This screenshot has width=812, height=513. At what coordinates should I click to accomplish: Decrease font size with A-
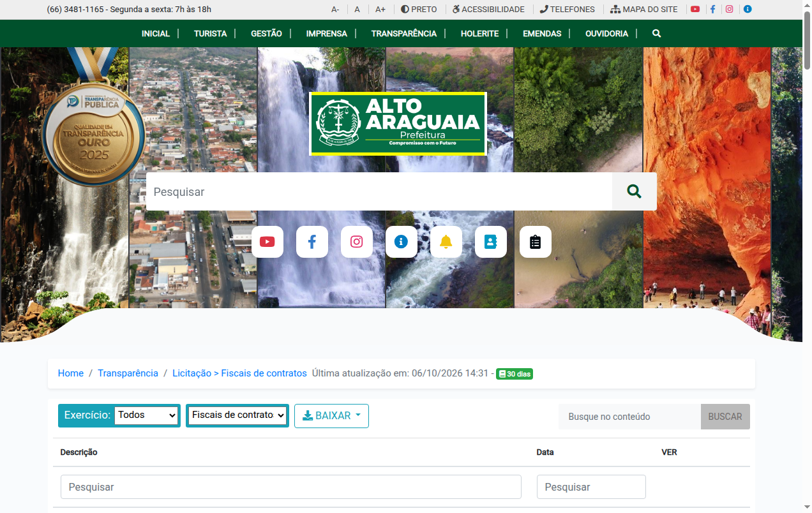[335, 10]
